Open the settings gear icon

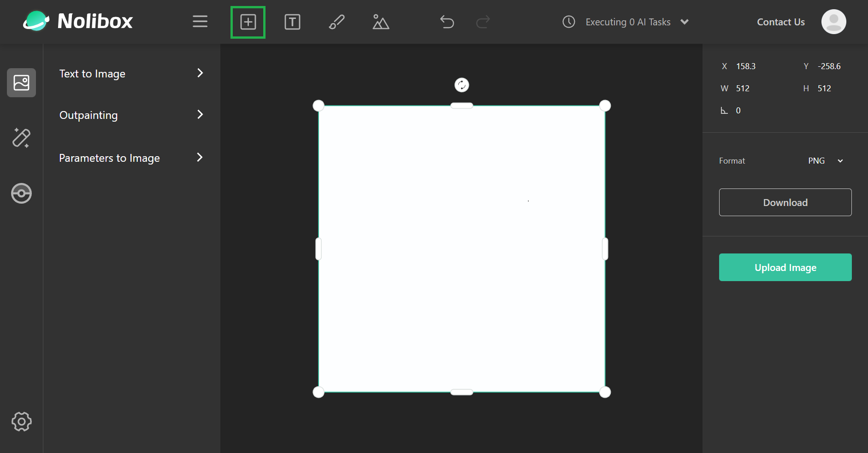pyautogui.click(x=21, y=421)
